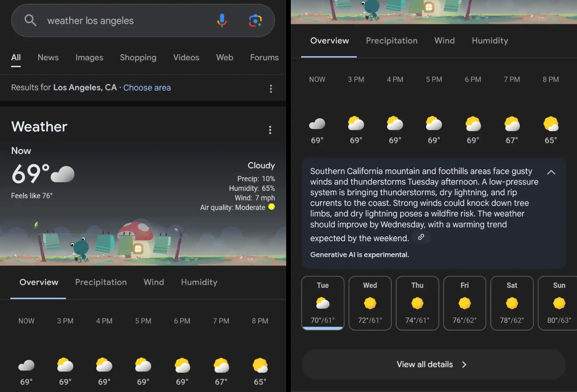Select the Tue 70°/61° forecast card
Image resolution: width=577 pixels, height=392 pixels.
(x=323, y=303)
